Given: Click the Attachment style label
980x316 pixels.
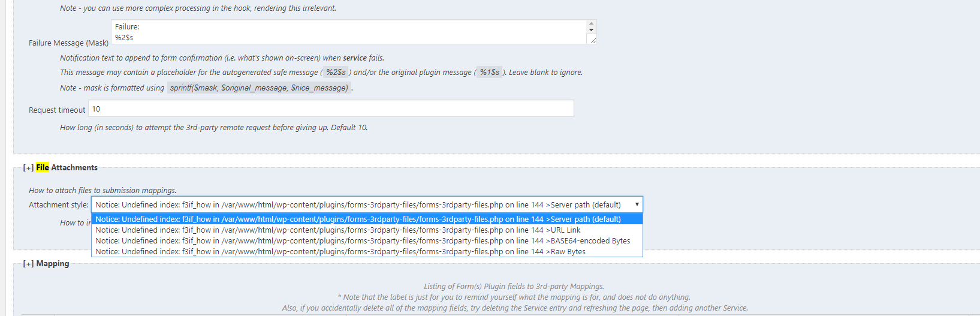Looking at the screenshot, I should pyautogui.click(x=58, y=204).
